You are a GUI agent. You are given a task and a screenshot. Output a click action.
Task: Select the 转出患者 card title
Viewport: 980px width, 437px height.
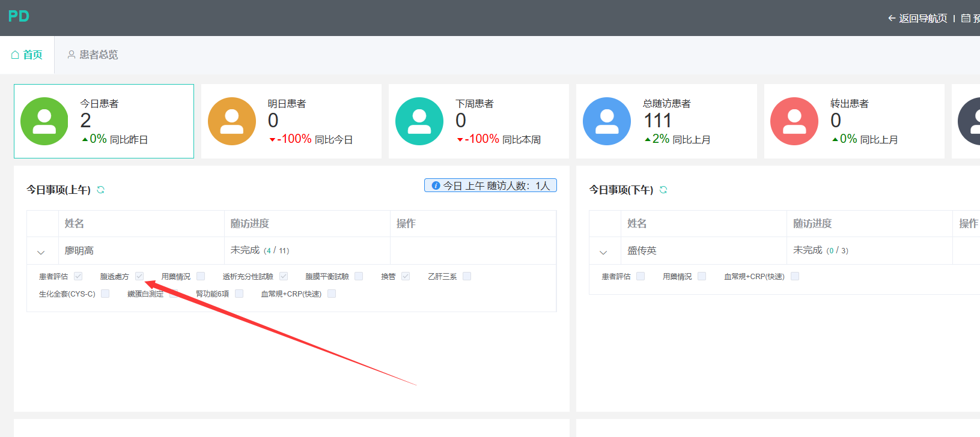click(x=849, y=103)
